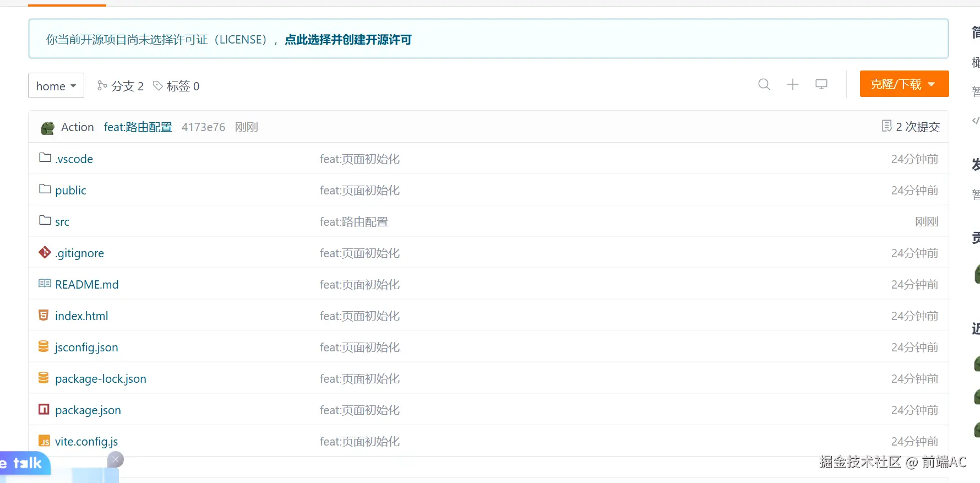
Task: Click the .vscode folder icon
Action: coord(45,158)
